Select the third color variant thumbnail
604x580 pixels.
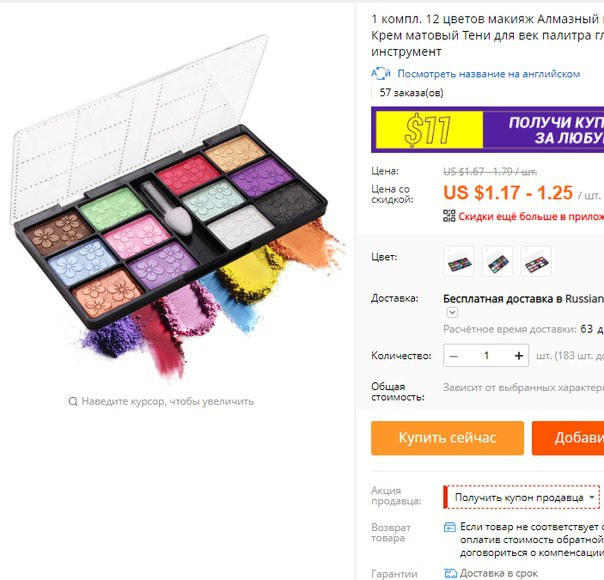point(536,261)
